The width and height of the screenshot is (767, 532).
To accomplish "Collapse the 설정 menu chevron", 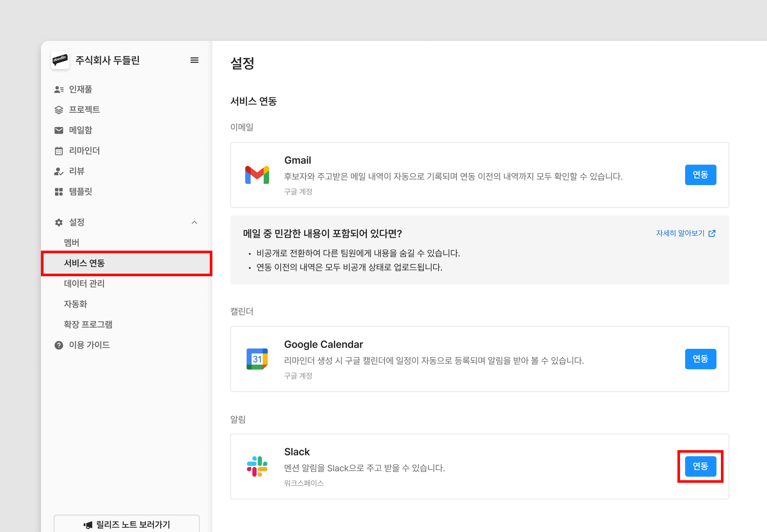I will click(194, 222).
